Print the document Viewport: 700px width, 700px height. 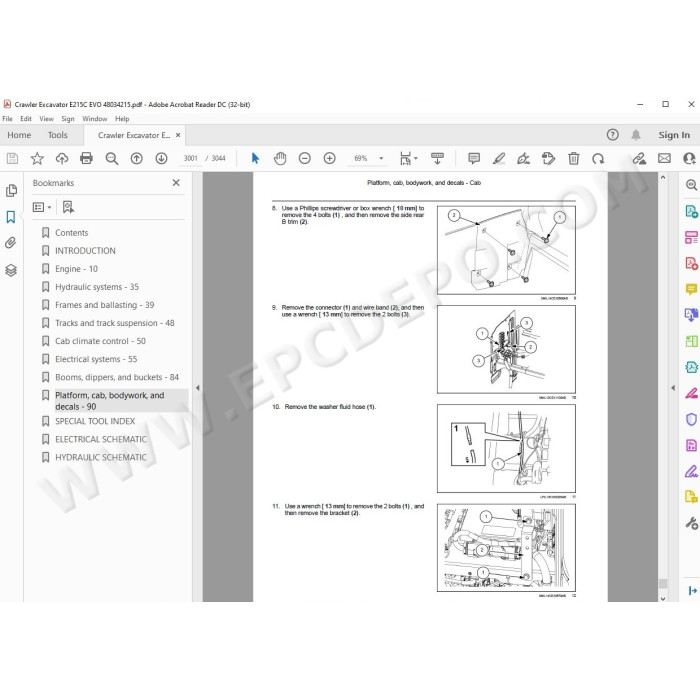tap(86, 158)
